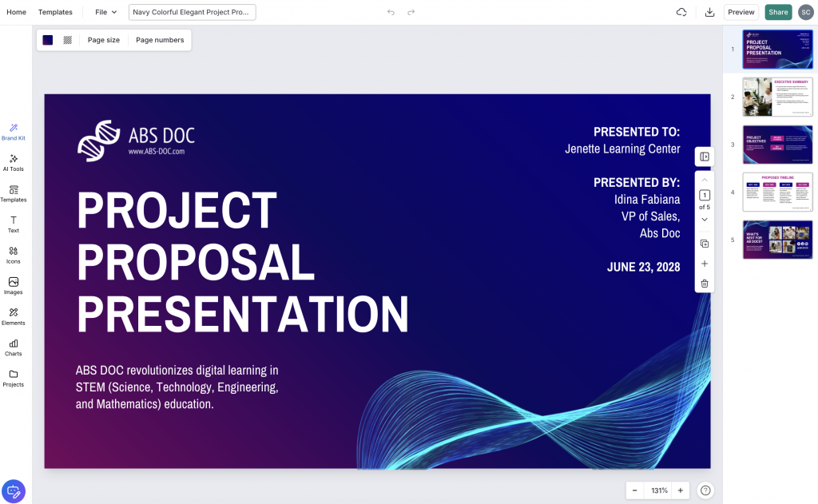Image resolution: width=818 pixels, height=504 pixels.
Task: Toggle the grid view panel
Action: coord(703,157)
